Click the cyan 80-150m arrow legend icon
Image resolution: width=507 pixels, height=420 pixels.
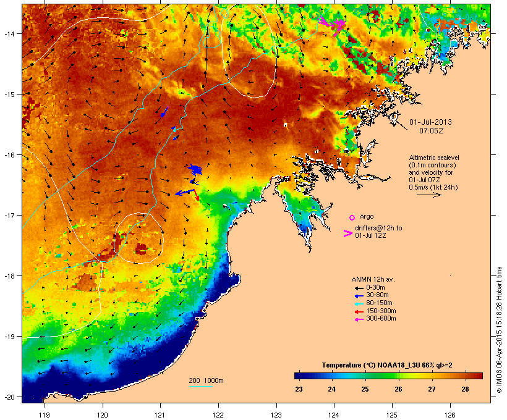(359, 304)
